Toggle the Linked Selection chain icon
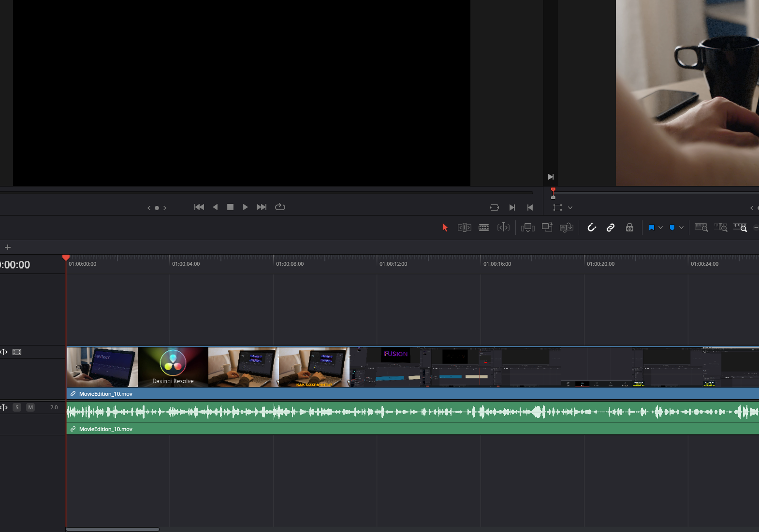 611,228
